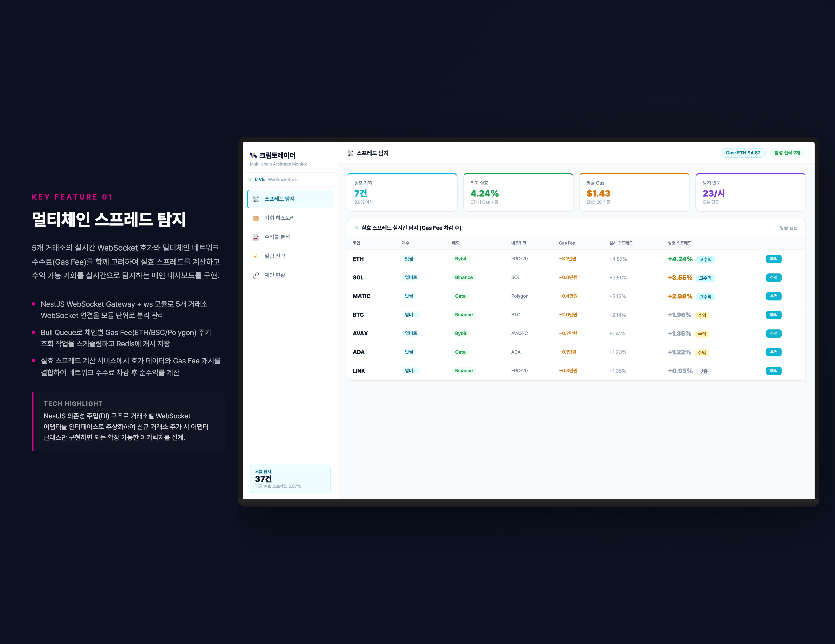This screenshot has width=835, height=644.
Task: Click the satellite icon beside 스프레드 탐지 in sidebar
Action: [x=256, y=199]
